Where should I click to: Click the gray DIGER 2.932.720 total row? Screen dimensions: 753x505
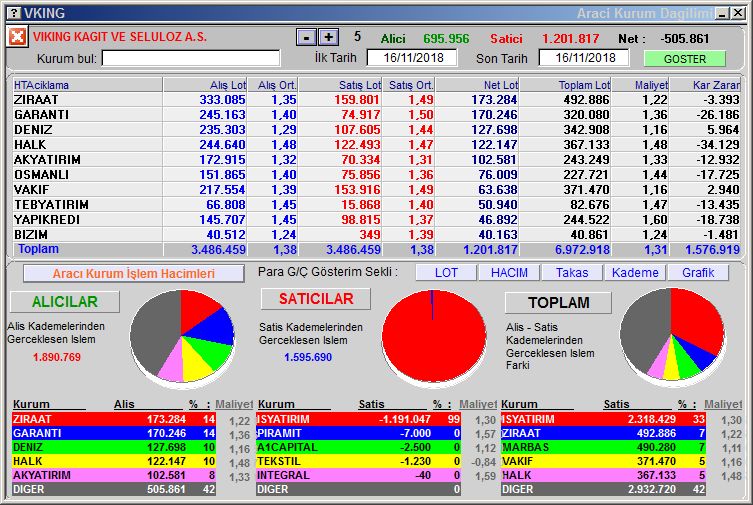(603, 489)
